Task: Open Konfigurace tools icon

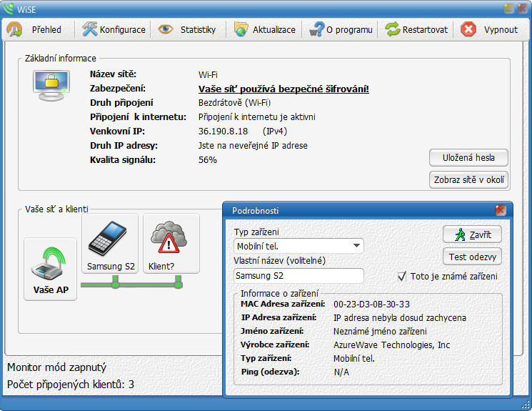Action: coord(89,29)
